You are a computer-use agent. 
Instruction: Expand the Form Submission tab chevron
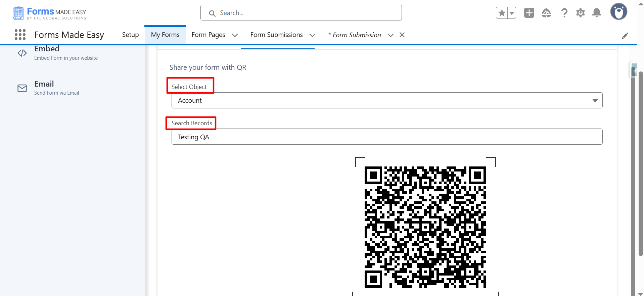click(x=390, y=35)
